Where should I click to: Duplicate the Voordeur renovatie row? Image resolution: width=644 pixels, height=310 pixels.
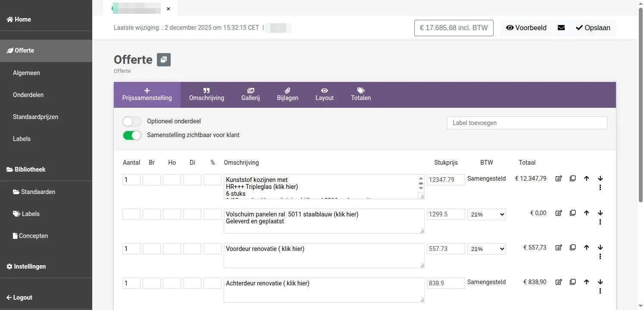[572, 247]
